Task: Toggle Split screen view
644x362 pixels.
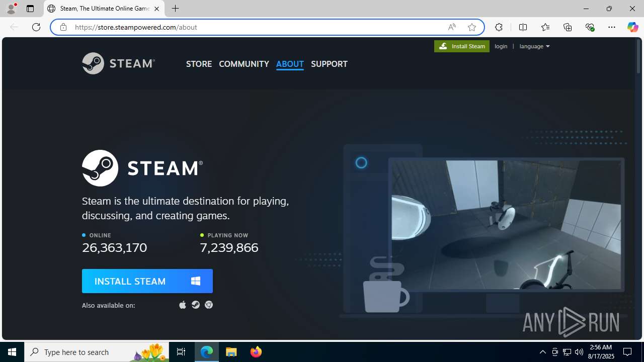Action: pos(523,27)
